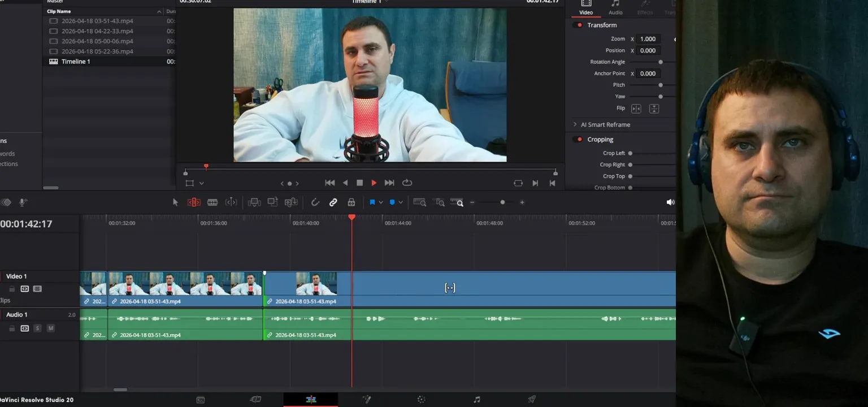This screenshot has width=868, height=407.
Task: Click the Zoom X value field
Action: pos(649,39)
